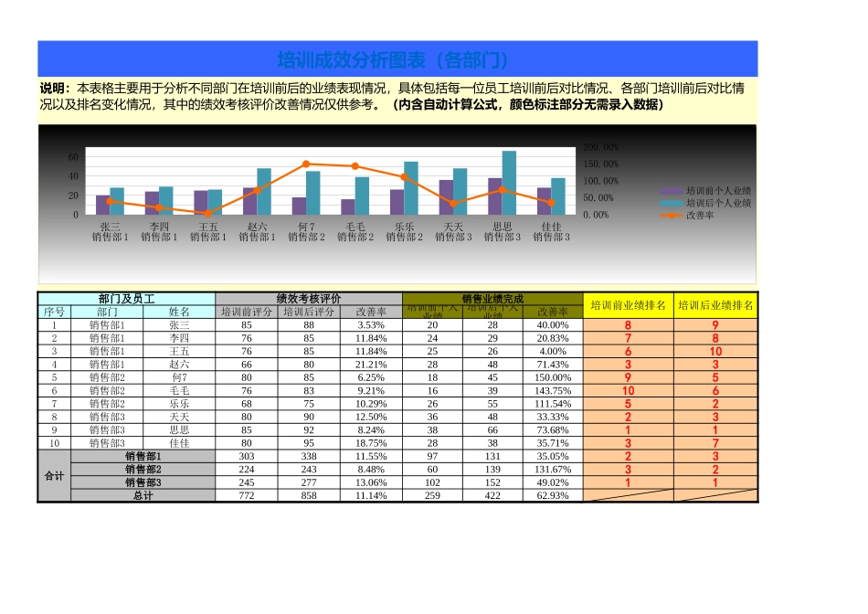Select the 销售部2 改善率 131.67%
Viewport: 868px width, 614px height.
pos(553,470)
